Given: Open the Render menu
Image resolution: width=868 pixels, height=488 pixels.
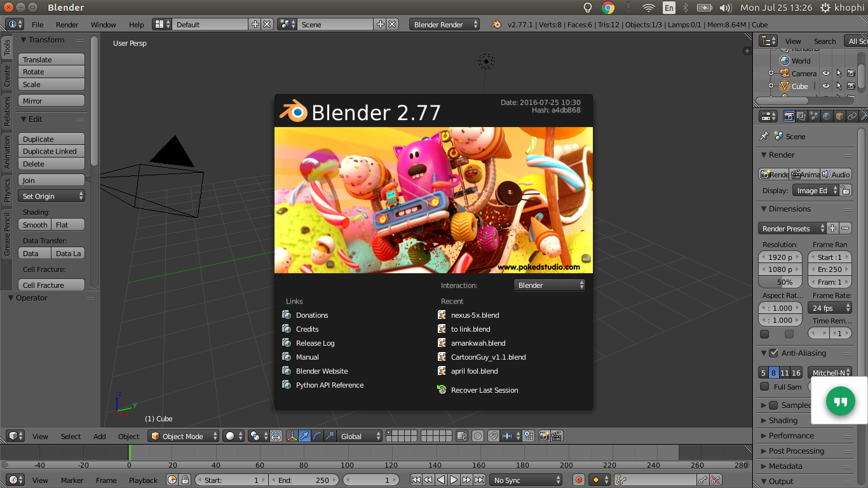Looking at the screenshot, I should (67, 25).
